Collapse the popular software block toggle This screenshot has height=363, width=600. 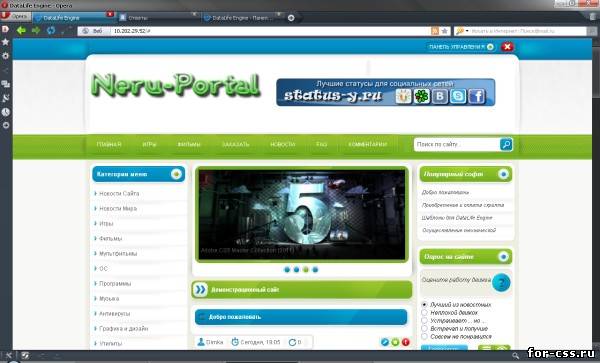pos(504,174)
